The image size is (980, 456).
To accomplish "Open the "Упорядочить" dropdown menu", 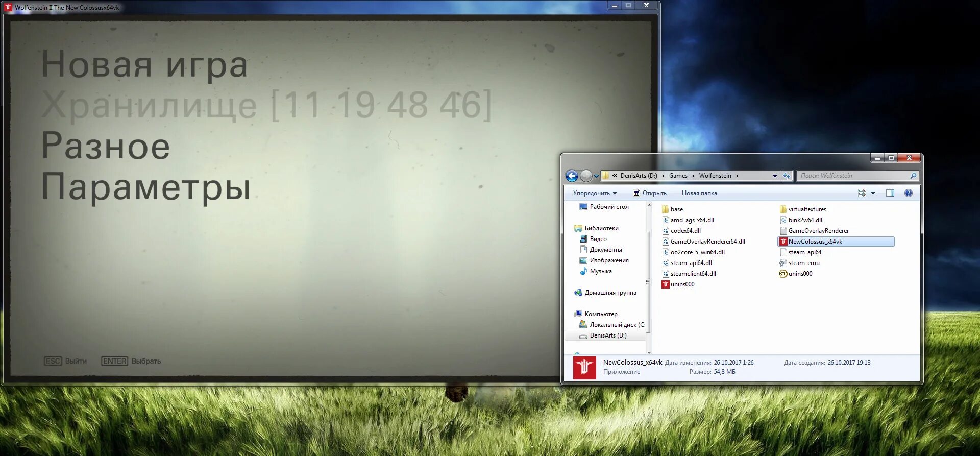I will pos(595,193).
